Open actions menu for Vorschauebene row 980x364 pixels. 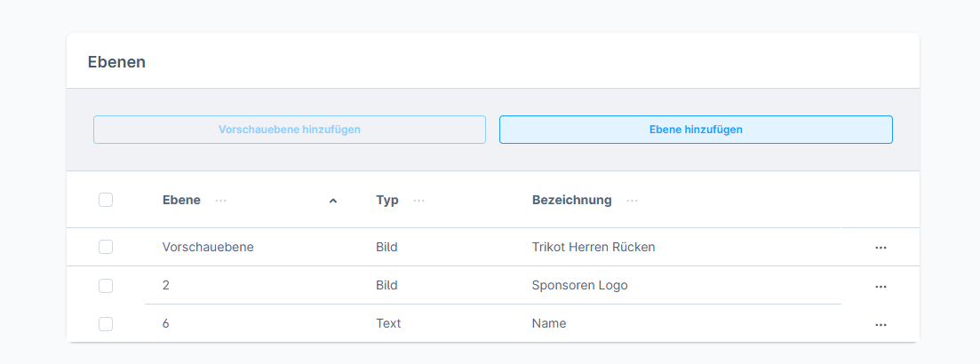(880, 248)
